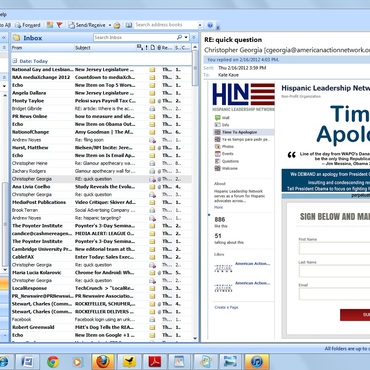Viewport: 370px width, 370px height.
Task: Select Ana Livia Coelho Study Reveals email
Action: pos(101,187)
